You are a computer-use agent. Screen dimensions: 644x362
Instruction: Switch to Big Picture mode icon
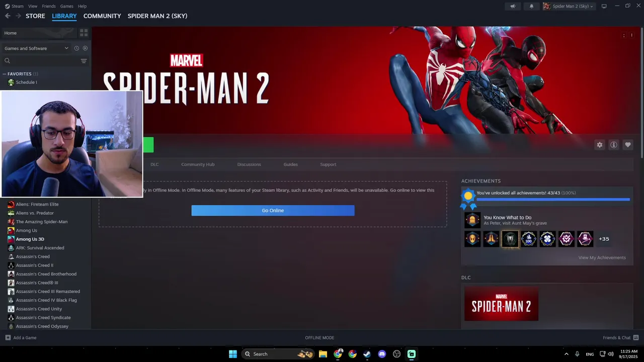coord(604,6)
